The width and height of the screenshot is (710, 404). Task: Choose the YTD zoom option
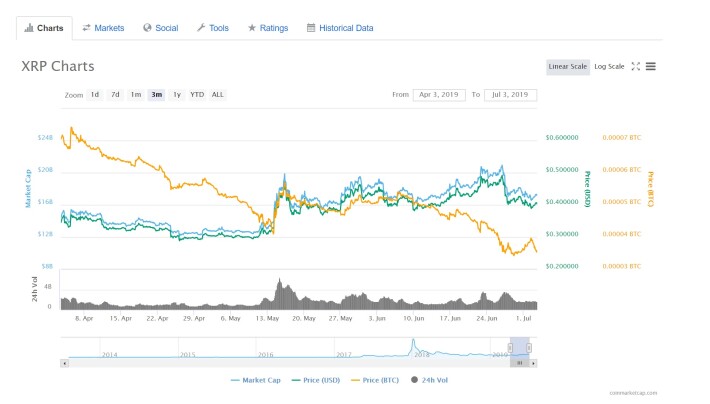[x=197, y=95]
